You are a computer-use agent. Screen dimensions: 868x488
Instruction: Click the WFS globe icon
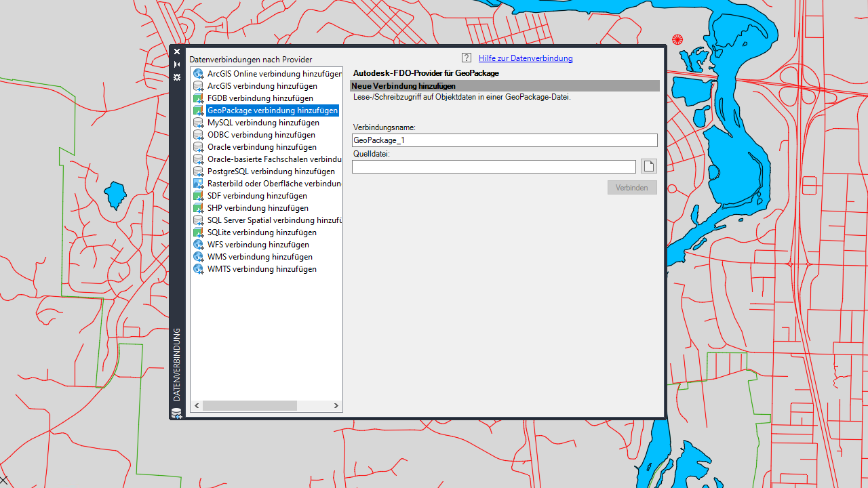click(199, 245)
